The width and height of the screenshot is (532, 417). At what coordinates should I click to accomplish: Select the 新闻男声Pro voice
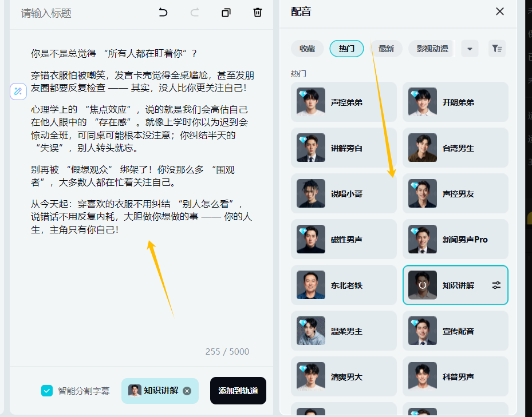(455, 239)
